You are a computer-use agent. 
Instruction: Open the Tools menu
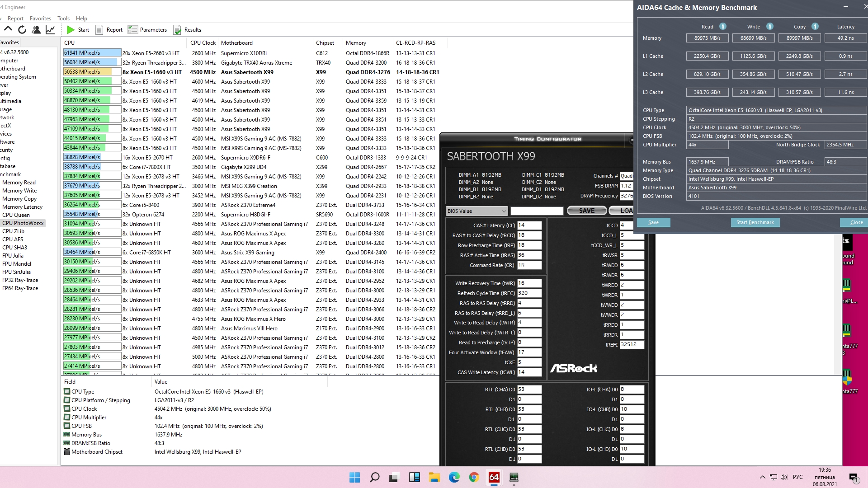click(x=63, y=19)
